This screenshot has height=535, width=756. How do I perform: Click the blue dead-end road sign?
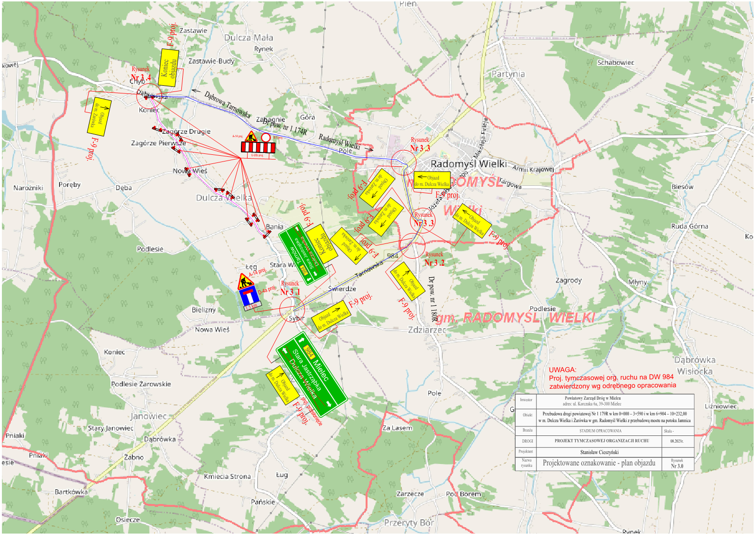click(x=249, y=297)
